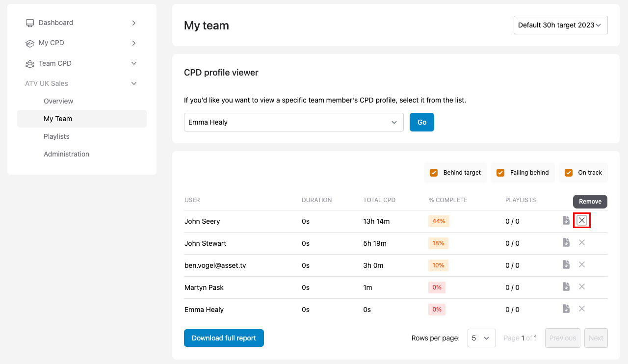Disable the Falling behind filter
628x364 pixels.
pyautogui.click(x=500, y=173)
